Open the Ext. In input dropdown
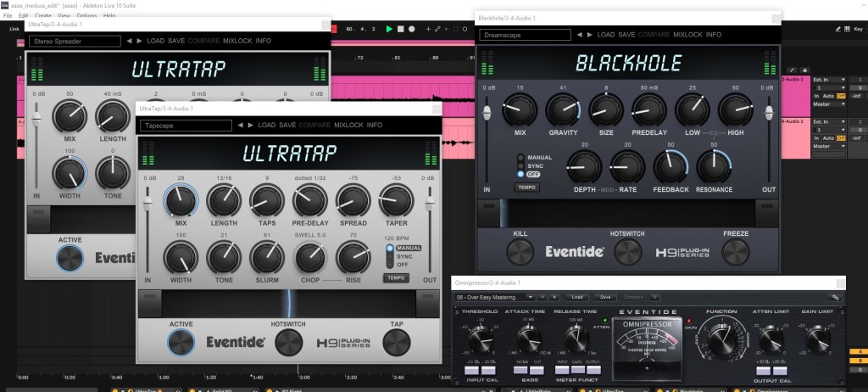Viewport: 868px width, 392px height. click(x=829, y=79)
